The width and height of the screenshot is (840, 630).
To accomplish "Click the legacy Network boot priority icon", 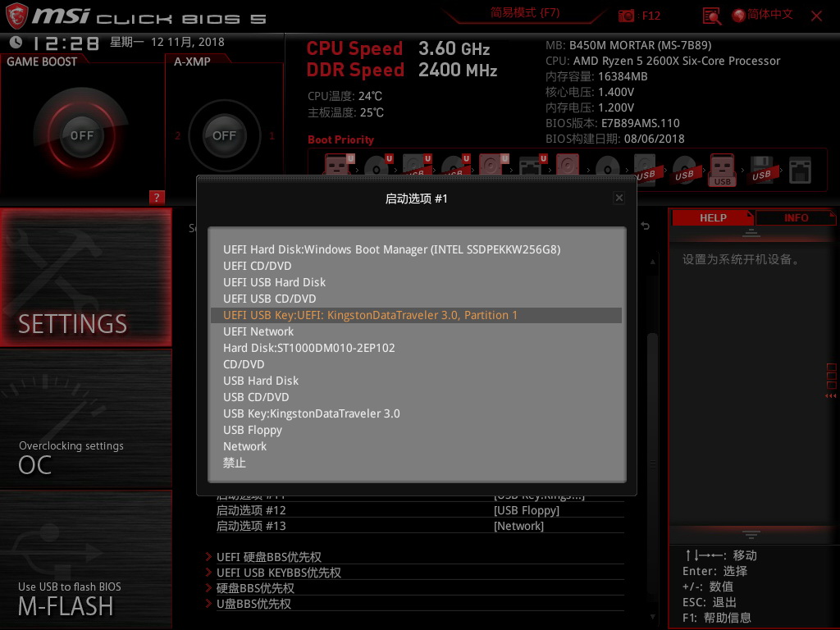I will [x=801, y=171].
